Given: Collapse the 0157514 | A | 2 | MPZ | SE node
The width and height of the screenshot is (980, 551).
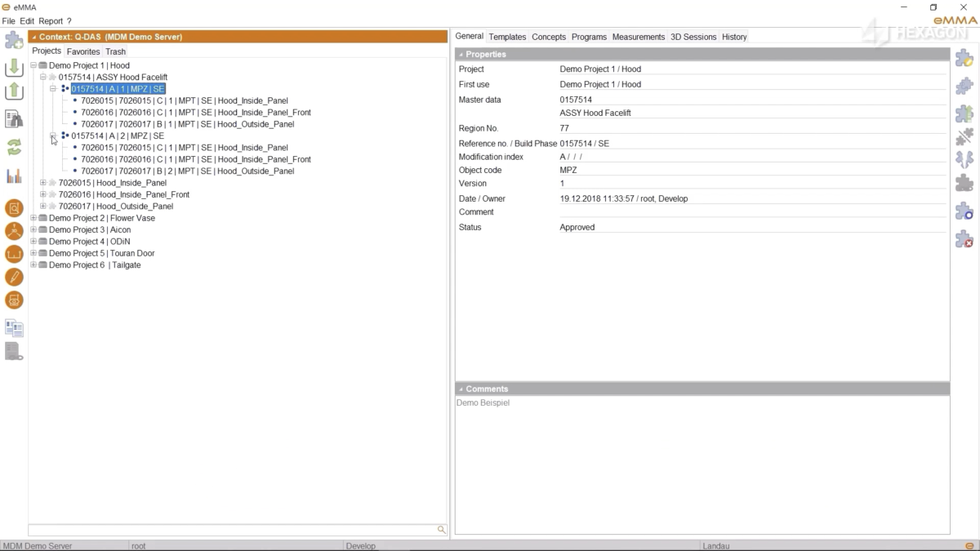Looking at the screenshot, I should tap(53, 136).
